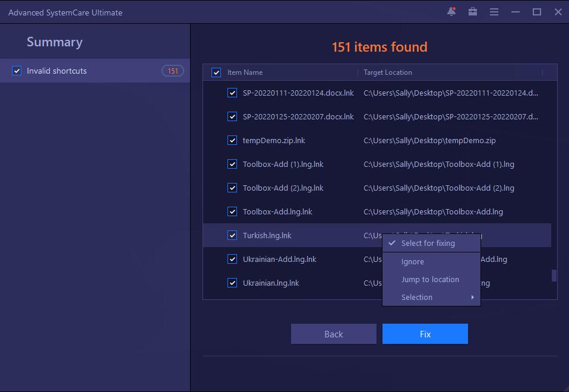
Task: Uncheck Toolbox-Add (1).lng.lnk checkbox
Action: [x=232, y=164]
